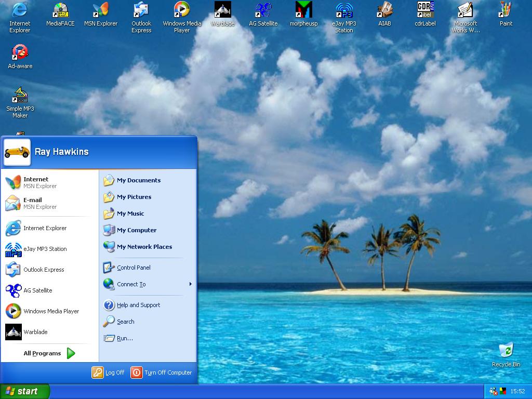This screenshot has width=532, height=399.
Task: Select the Simple MP3 Maker icon
Action: coord(20,95)
